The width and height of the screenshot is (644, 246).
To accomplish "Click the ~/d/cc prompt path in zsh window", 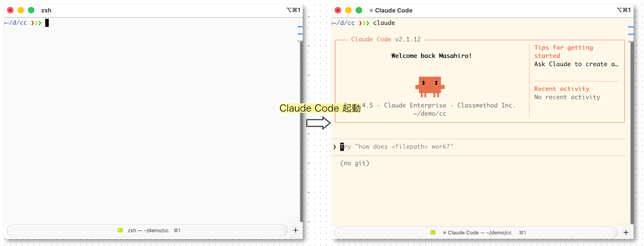I will [15, 23].
